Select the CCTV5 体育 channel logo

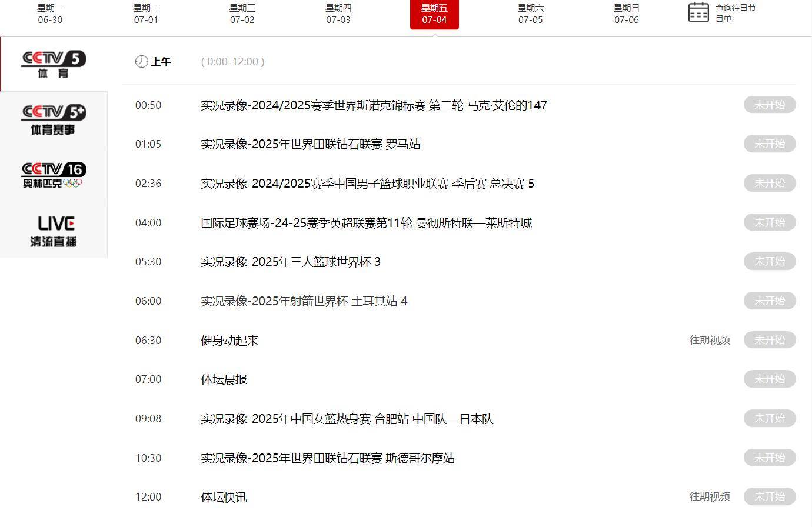(x=54, y=64)
